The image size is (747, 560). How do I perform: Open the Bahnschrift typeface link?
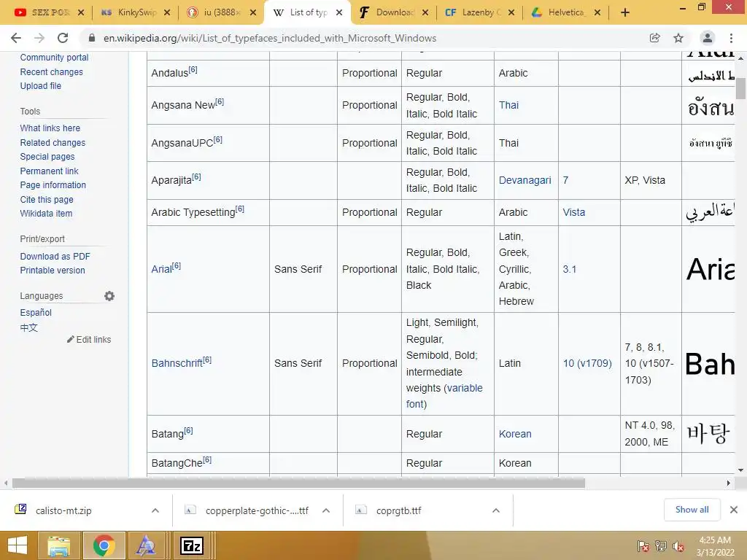pyautogui.click(x=177, y=363)
